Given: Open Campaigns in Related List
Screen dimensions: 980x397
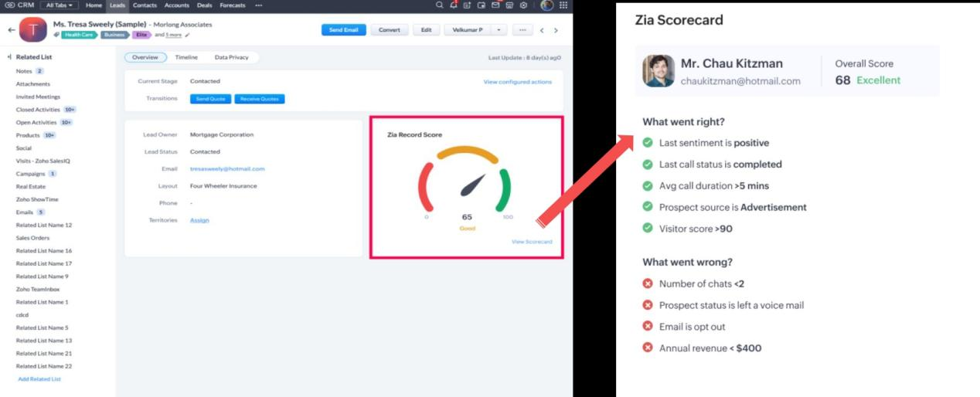Looking at the screenshot, I should [31, 174].
